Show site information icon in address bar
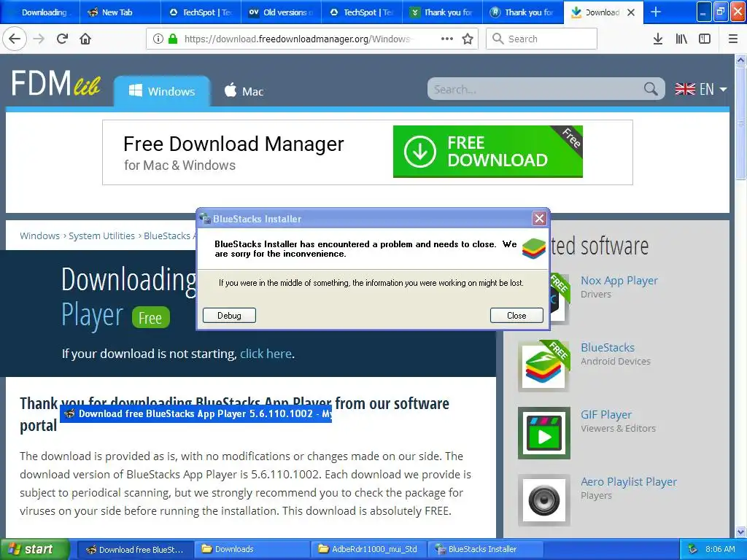 click(158, 39)
